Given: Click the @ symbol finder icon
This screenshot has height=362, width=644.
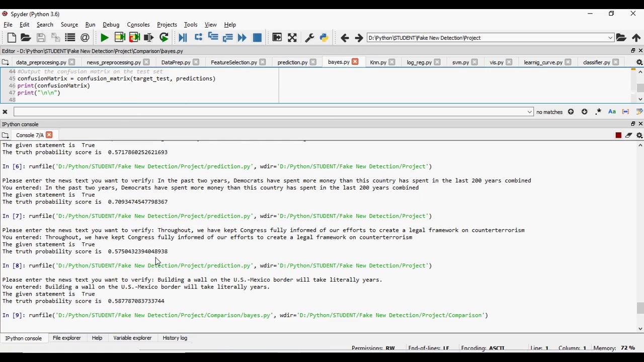Looking at the screenshot, I should click(x=85, y=38).
